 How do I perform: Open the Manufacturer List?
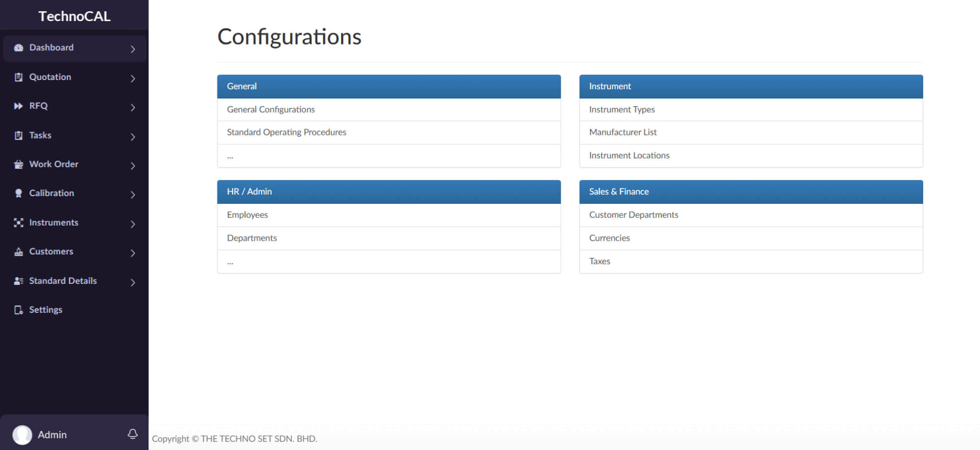[623, 132]
